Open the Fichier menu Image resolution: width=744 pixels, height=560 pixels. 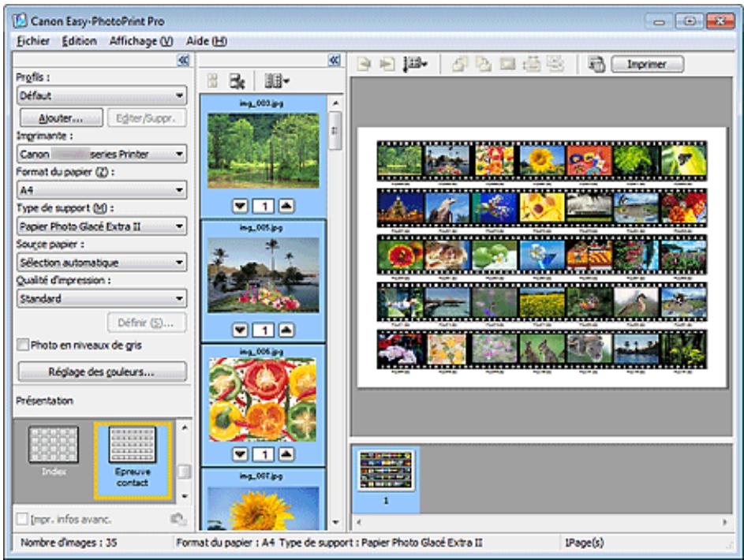(33, 41)
